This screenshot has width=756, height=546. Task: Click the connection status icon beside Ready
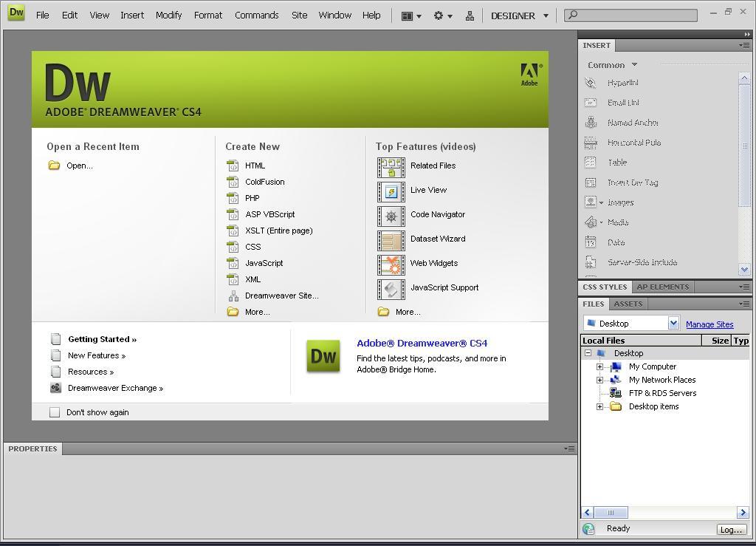tap(588, 529)
